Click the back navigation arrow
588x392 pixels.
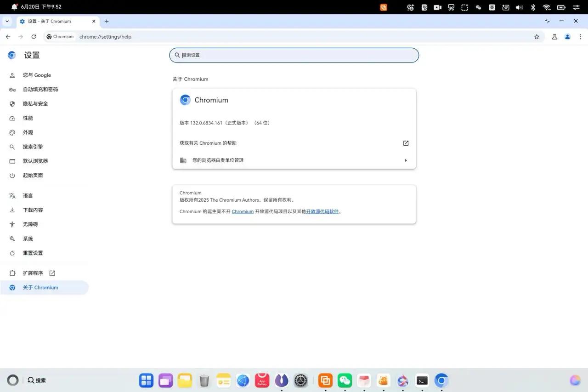click(x=8, y=37)
